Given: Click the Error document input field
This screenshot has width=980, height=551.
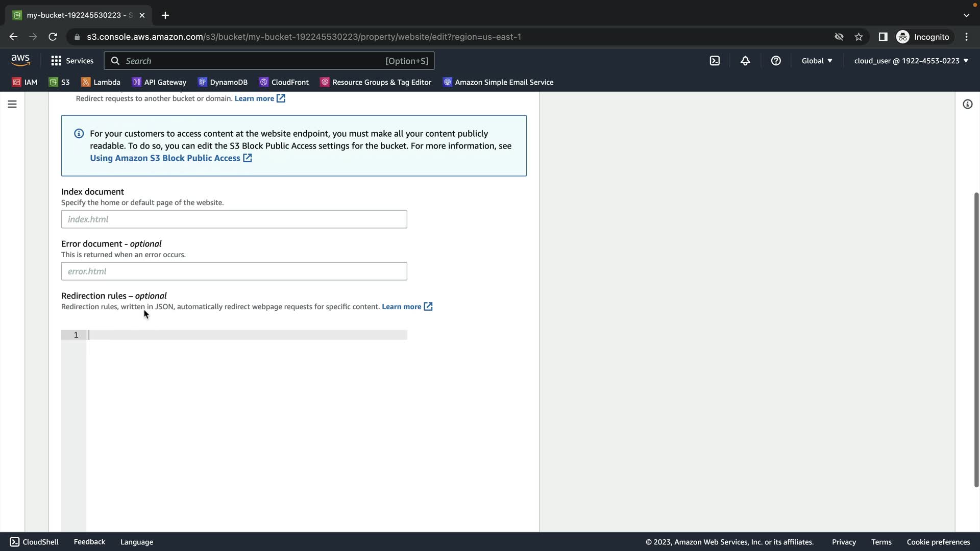Looking at the screenshot, I should pos(234,271).
